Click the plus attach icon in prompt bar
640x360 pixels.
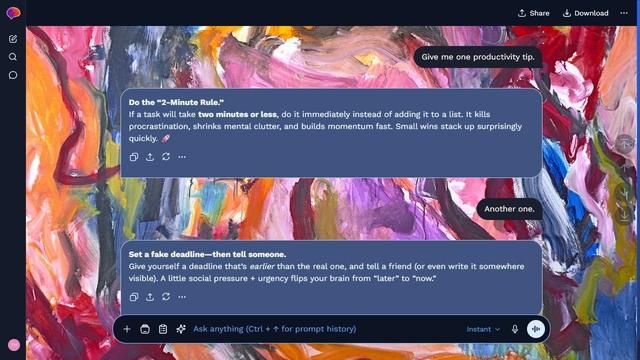[x=127, y=329]
